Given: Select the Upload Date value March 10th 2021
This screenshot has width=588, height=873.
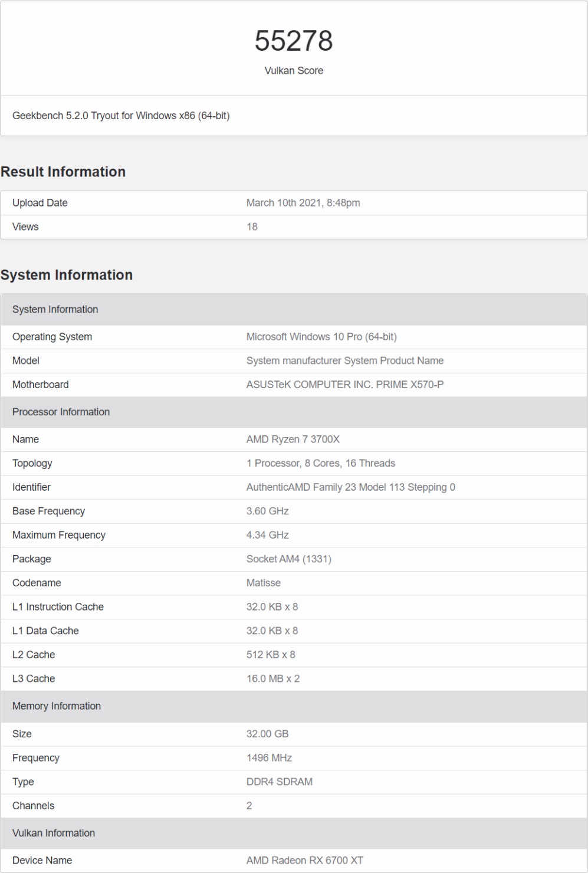Looking at the screenshot, I should pos(303,203).
